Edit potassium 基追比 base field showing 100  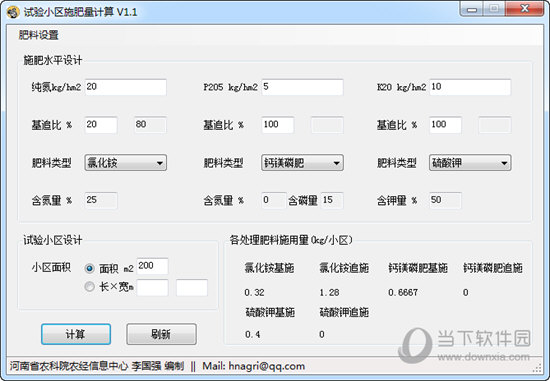click(445, 125)
